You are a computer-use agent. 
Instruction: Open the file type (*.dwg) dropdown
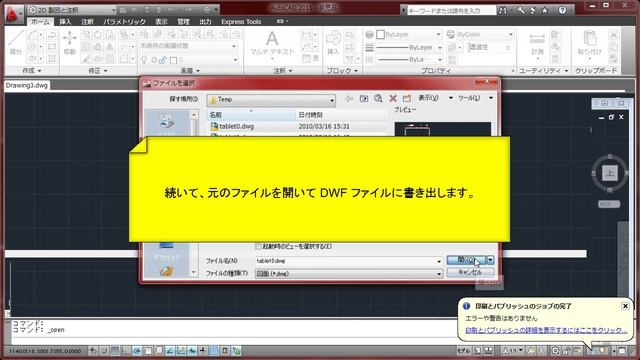click(x=349, y=273)
